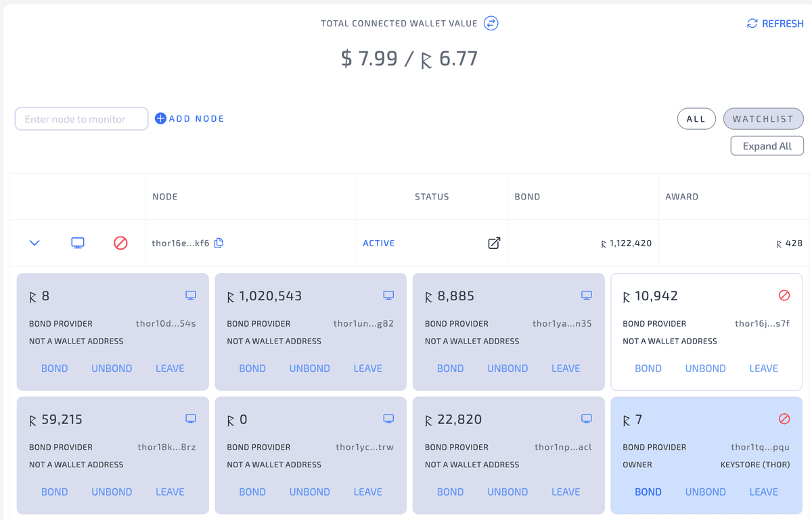This screenshot has height=520, width=812.
Task: Click the cancel icon on thor1tq...pqu owner card
Action: 784,419
